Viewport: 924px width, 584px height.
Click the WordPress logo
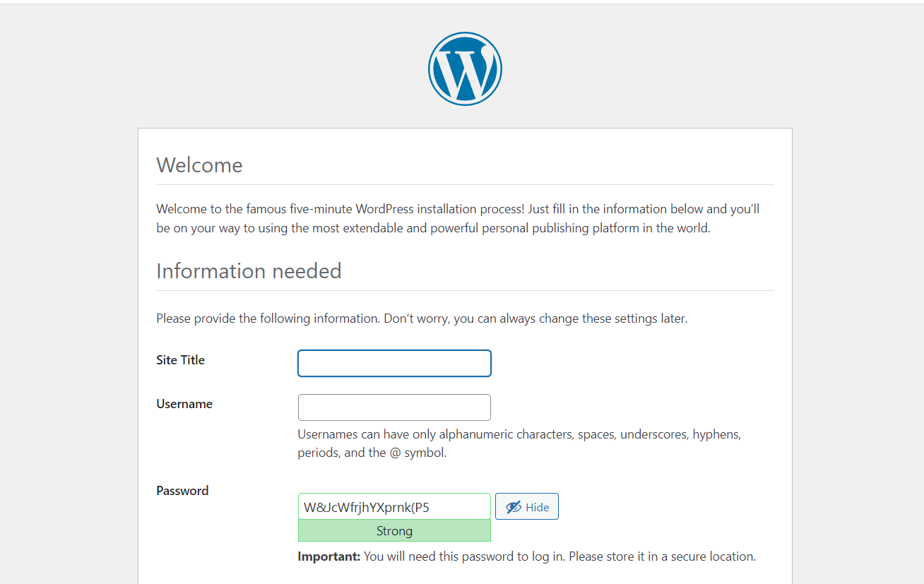[465, 69]
